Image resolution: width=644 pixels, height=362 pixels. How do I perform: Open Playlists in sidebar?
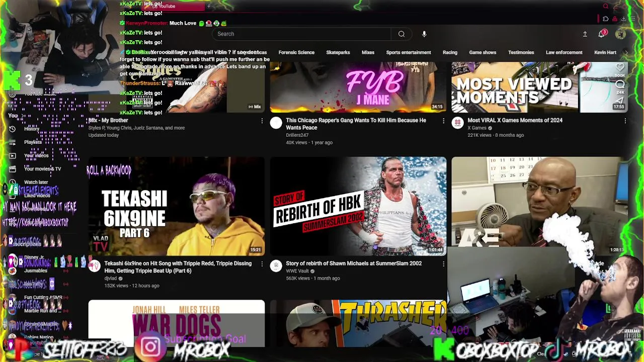[33, 142]
